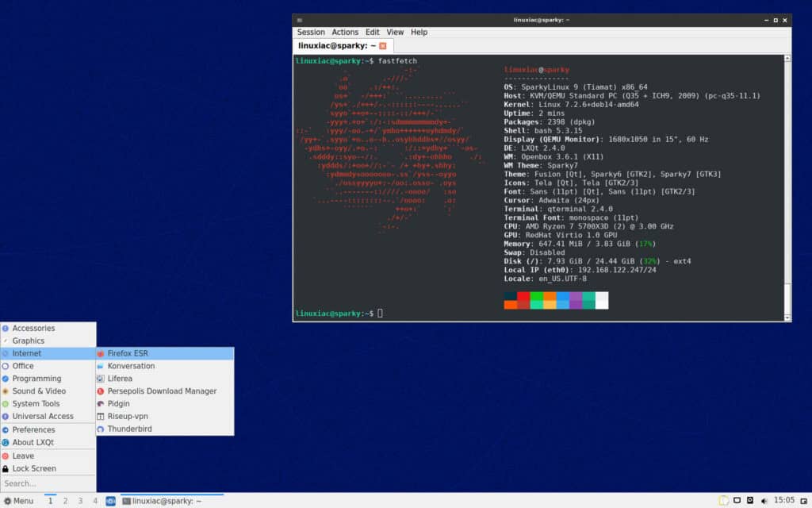This screenshot has width=812, height=508.
Task: Click the Pidgin bird icon
Action: 101,404
